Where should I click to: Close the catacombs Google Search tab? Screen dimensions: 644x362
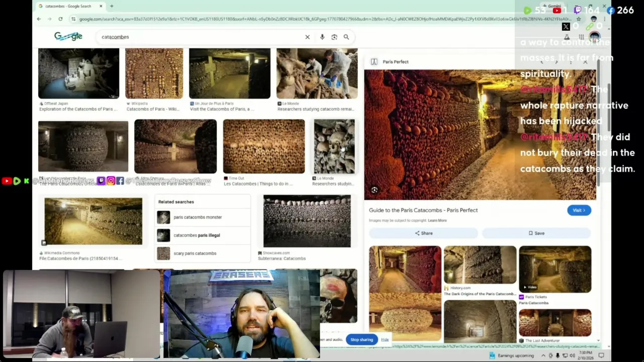pyautogui.click(x=101, y=6)
